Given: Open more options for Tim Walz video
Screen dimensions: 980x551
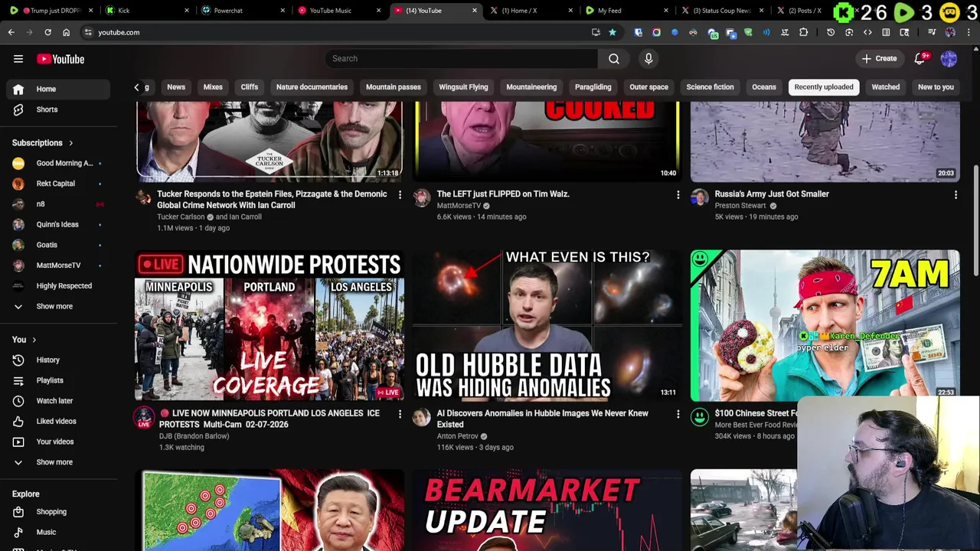Looking at the screenshot, I should click(x=678, y=195).
